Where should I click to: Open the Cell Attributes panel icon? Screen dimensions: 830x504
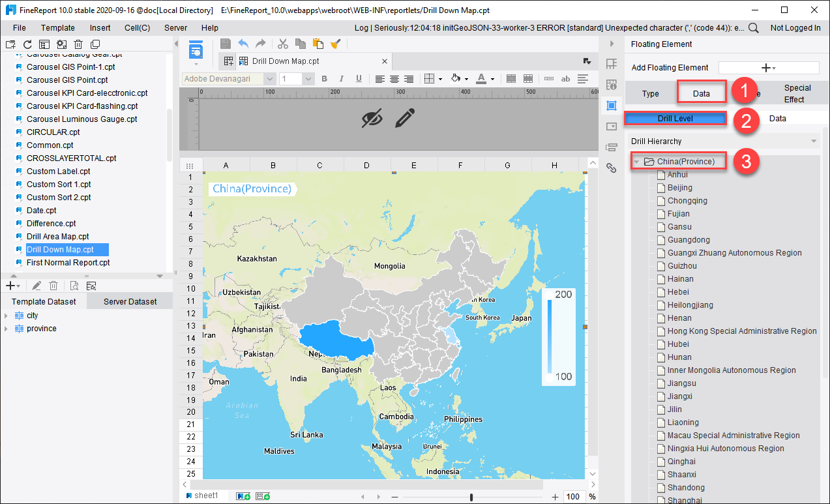(x=611, y=84)
